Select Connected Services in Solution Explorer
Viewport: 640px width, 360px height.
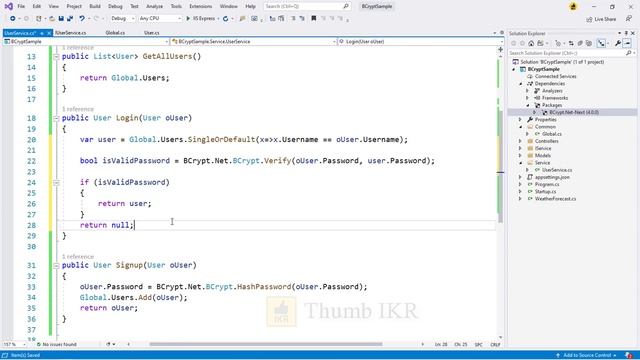(x=555, y=76)
